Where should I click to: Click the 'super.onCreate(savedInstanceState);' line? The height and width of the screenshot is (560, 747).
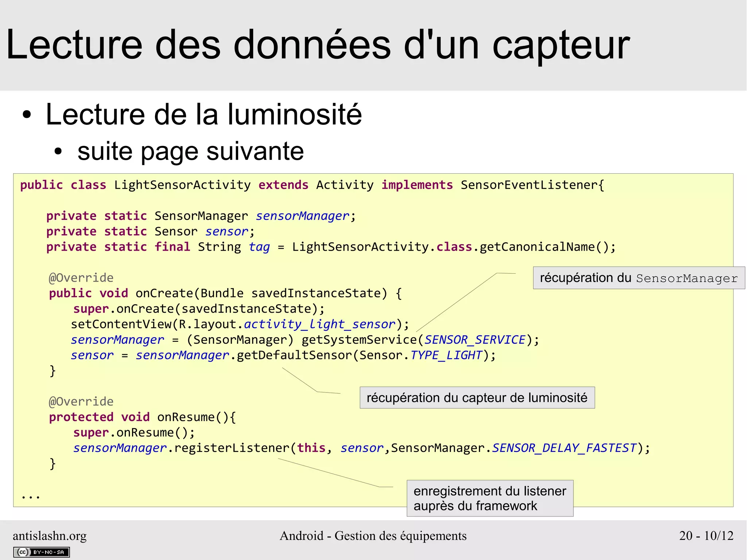coord(199,309)
